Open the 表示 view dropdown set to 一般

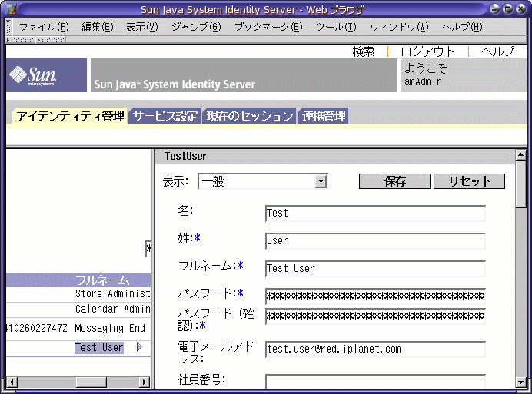263,181
